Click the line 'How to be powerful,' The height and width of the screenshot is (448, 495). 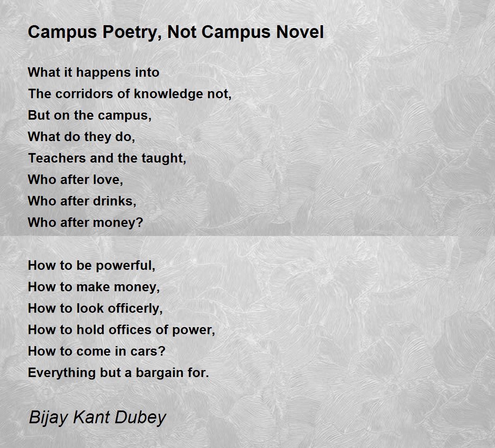point(92,265)
